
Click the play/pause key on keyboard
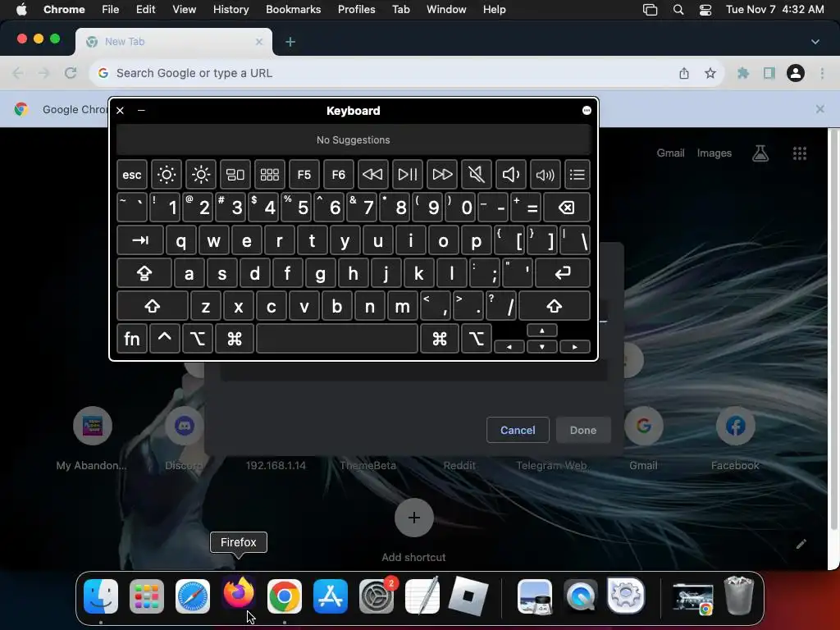click(x=407, y=174)
